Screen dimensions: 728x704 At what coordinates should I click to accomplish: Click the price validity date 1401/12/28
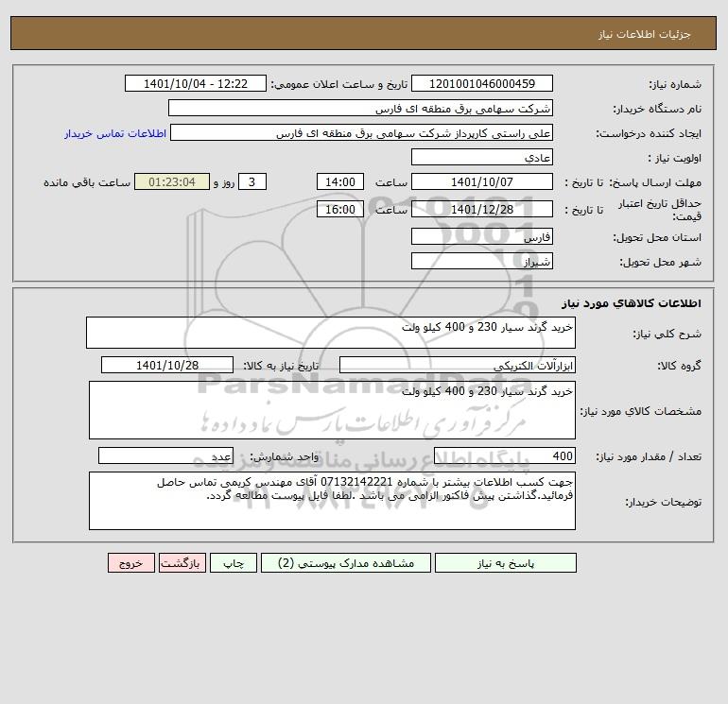482,209
